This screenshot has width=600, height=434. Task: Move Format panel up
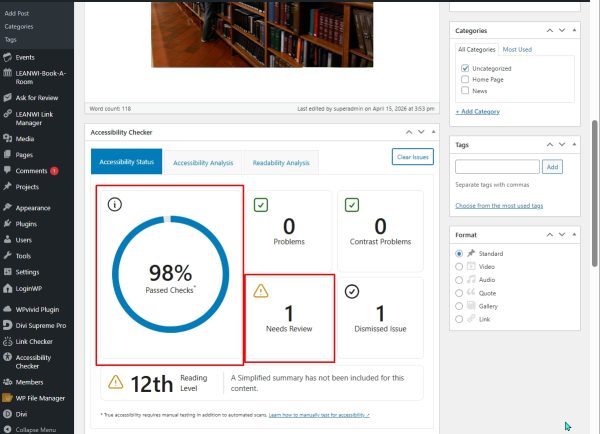(x=550, y=235)
